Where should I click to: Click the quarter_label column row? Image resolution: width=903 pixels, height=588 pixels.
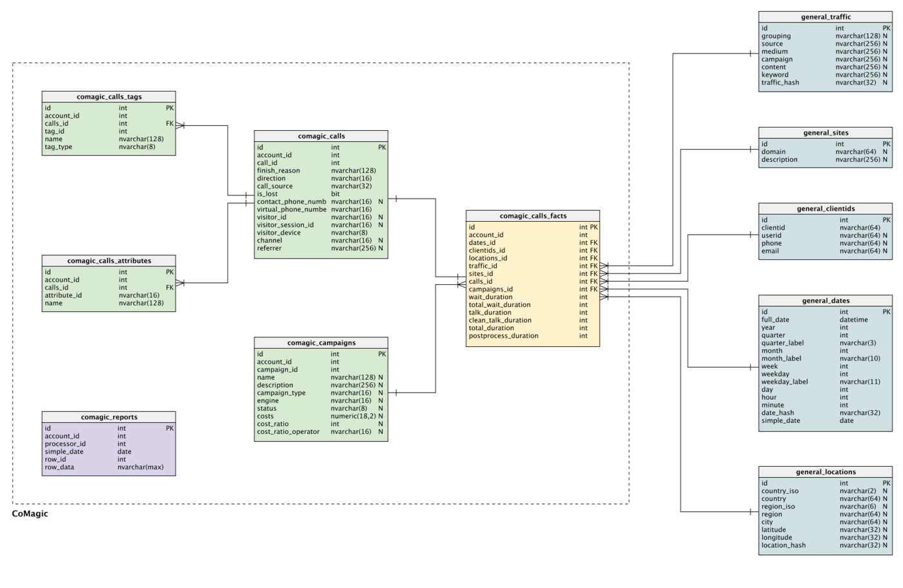826,343
